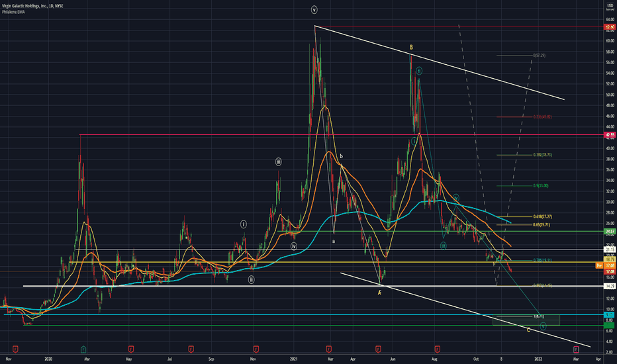
Task: Click the teal circled iii wave label
Action: click(444, 246)
